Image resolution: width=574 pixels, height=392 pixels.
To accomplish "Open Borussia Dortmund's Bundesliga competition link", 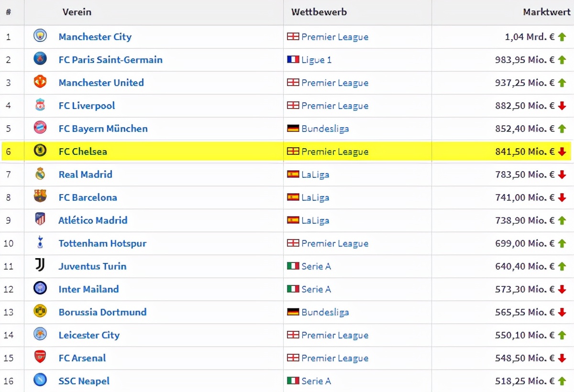I will [325, 312].
